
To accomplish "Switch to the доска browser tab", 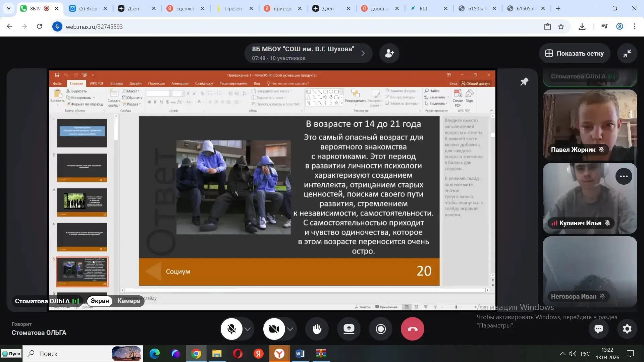I will (x=379, y=8).
